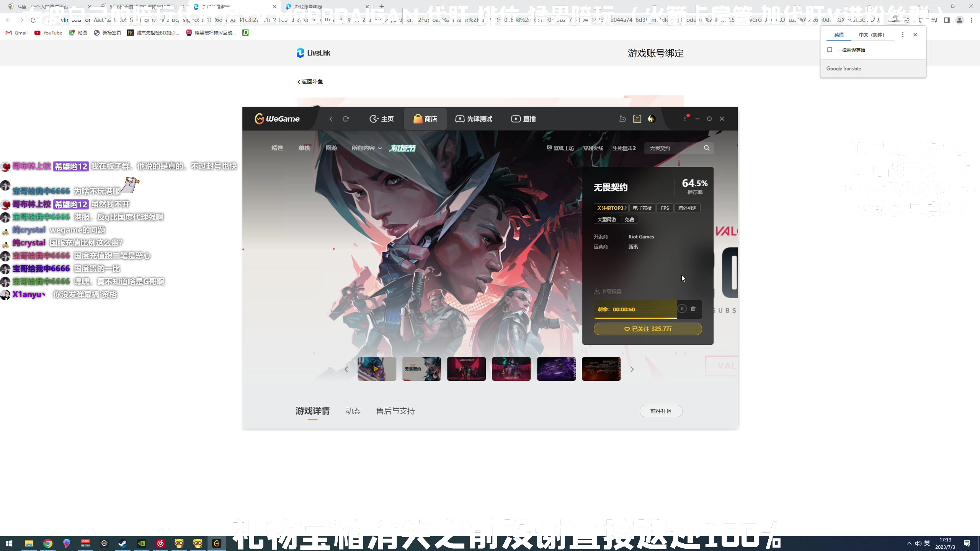Open Google Translate options menu

[903, 34]
